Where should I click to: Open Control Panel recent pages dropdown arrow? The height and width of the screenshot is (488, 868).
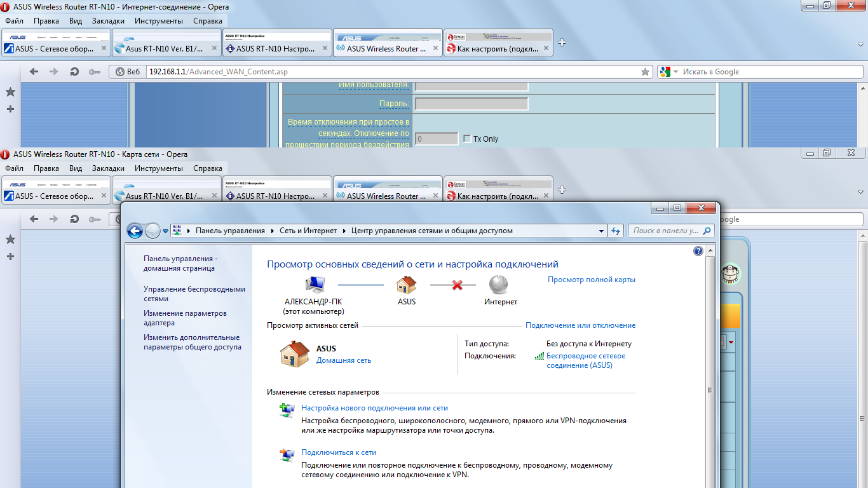click(165, 231)
